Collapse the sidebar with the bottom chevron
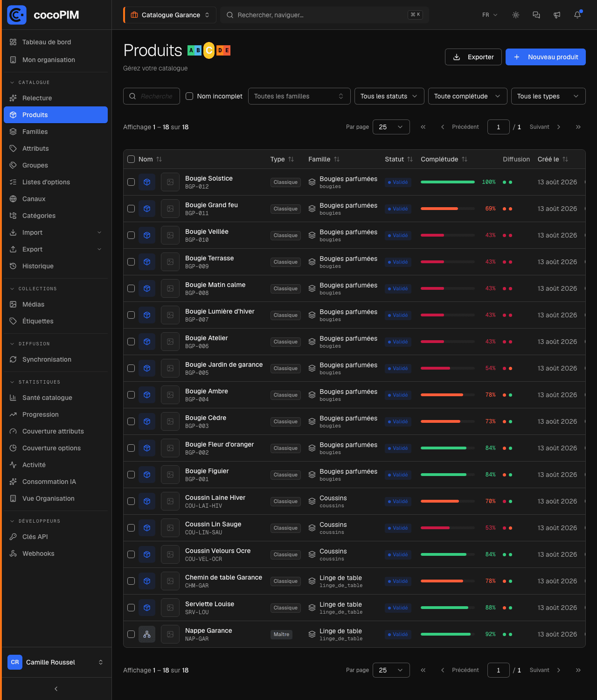The height and width of the screenshot is (700, 597). tap(56, 689)
